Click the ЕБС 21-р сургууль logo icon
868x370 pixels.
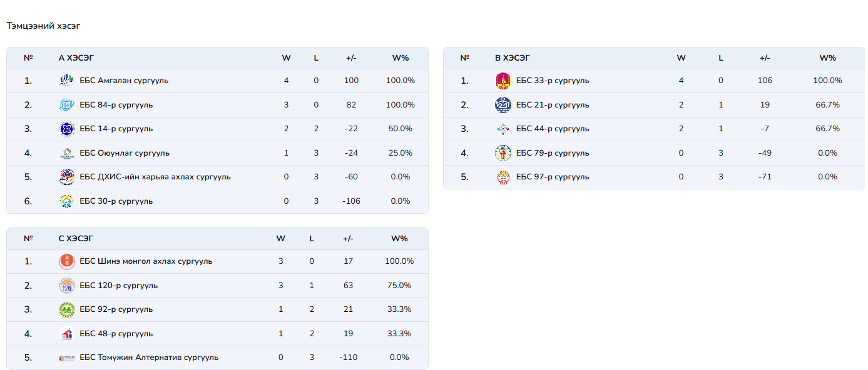point(503,105)
